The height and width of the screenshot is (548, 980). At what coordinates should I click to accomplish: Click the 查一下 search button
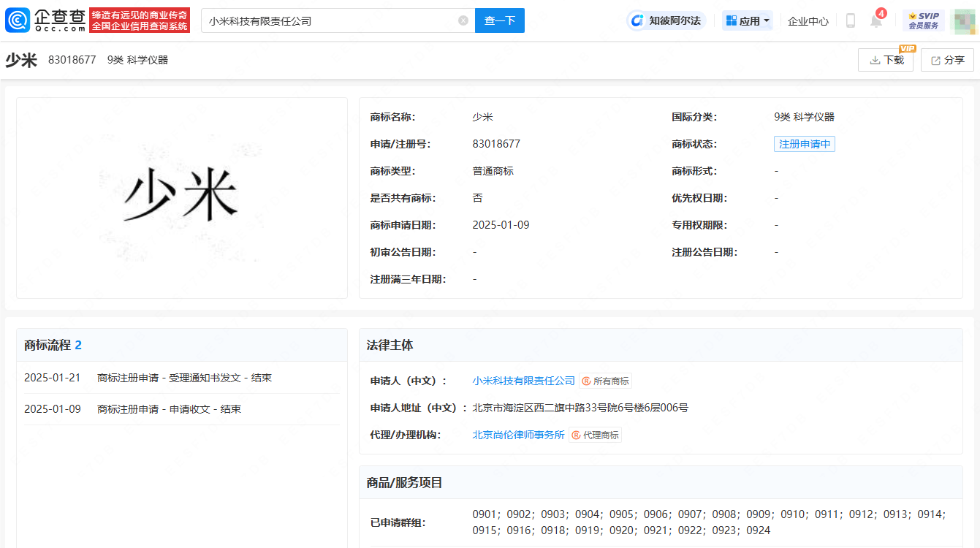click(x=500, y=20)
